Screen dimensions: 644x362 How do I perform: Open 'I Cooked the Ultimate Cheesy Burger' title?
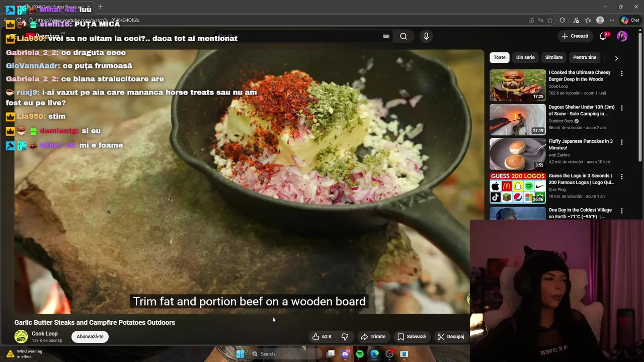click(580, 76)
